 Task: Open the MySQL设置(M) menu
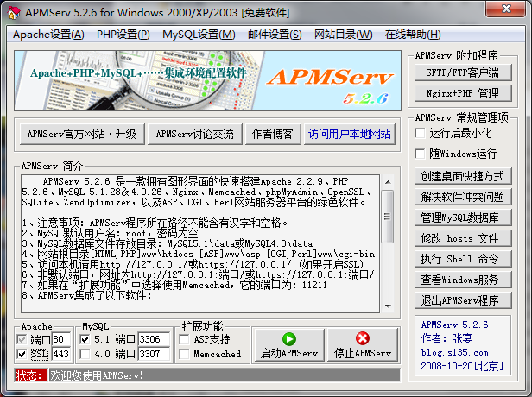199,35
